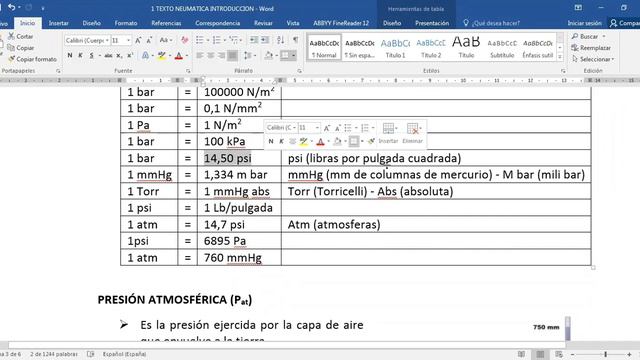Open the font size 11 dropdown in the ribbon
Viewport: 640px width, 360px height.
tap(129, 40)
